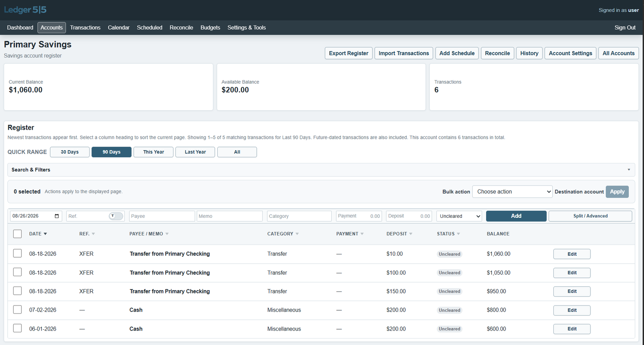Edit the $100.00 transfer transaction
This screenshot has width=644, height=345.
[572, 273]
